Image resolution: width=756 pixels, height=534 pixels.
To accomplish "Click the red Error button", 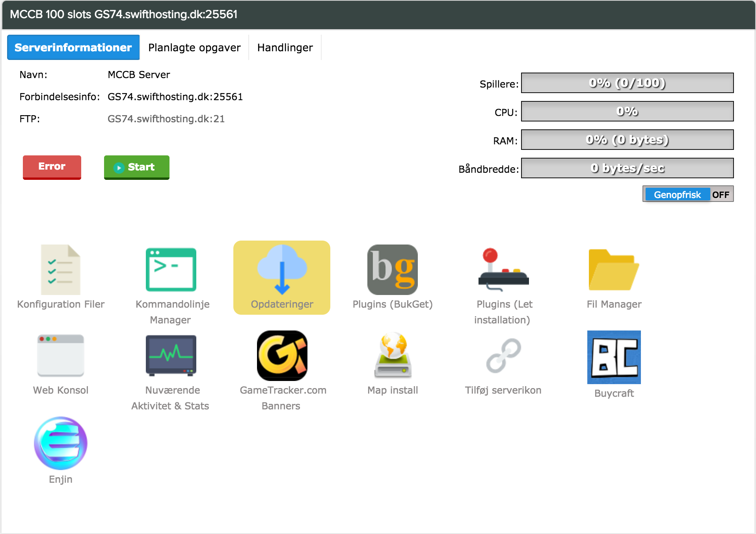I will [x=52, y=167].
